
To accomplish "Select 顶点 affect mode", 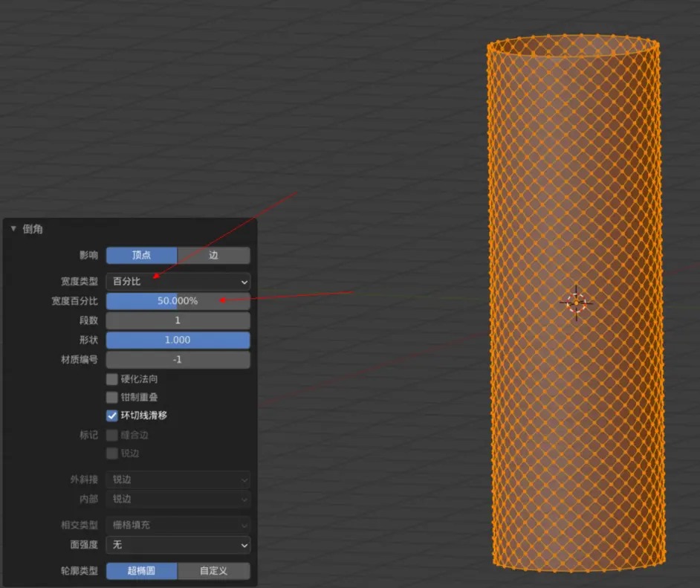I will click(x=141, y=255).
